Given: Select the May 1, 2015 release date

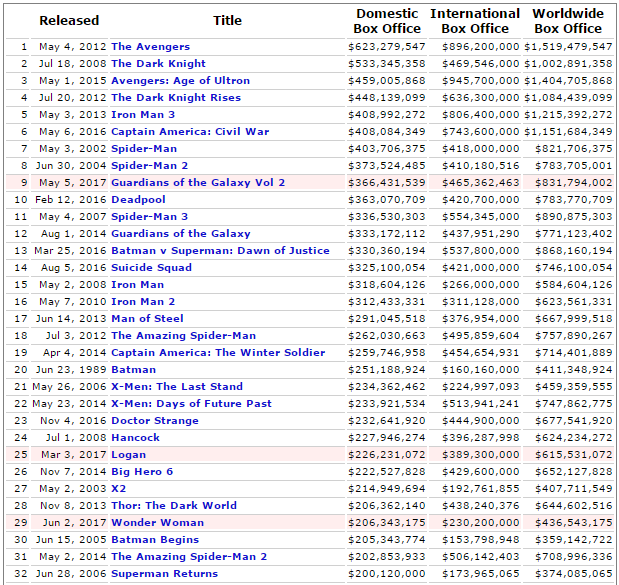Looking at the screenshot, I should (73, 81).
